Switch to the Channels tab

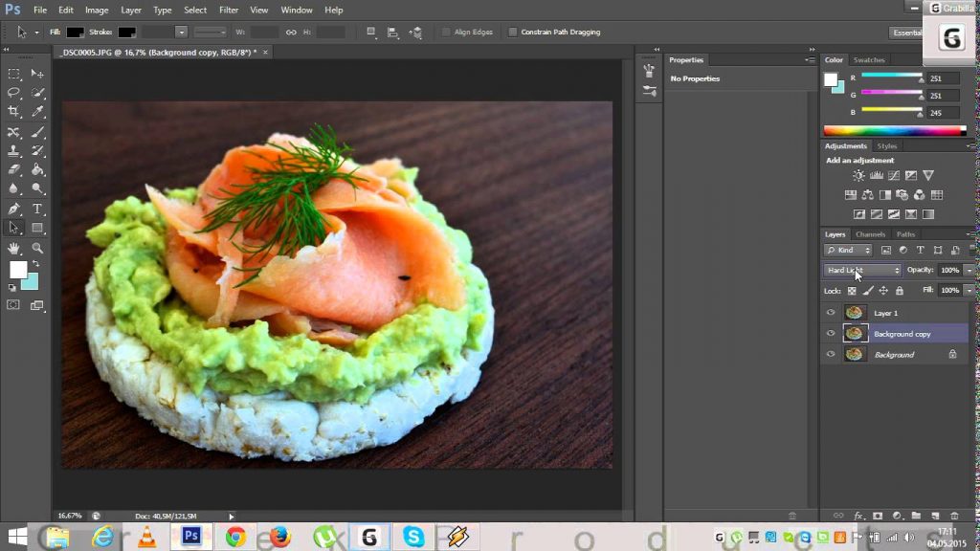click(870, 234)
